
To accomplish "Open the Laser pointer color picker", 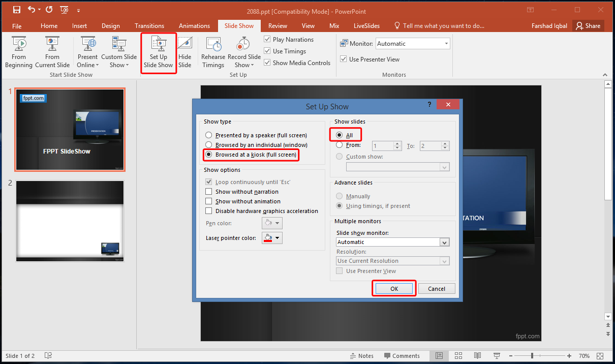I will pyautogui.click(x=277, y=237).
